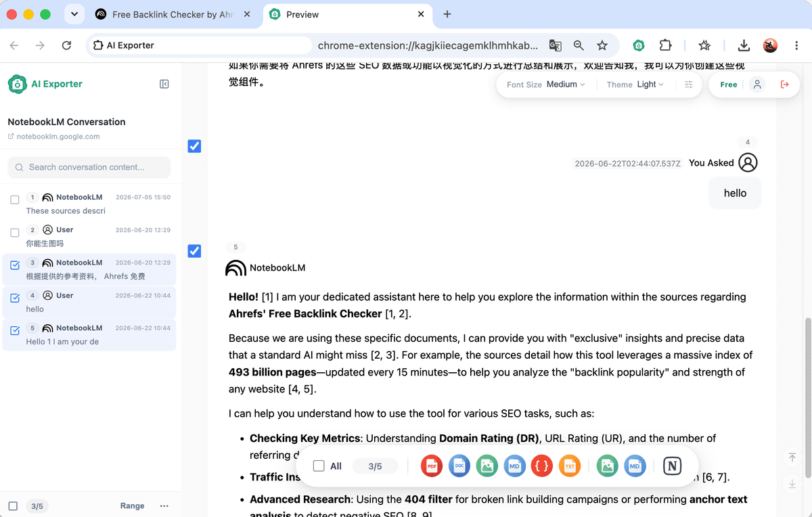Uncheck message 4 User hello in sidebar
812x517 pixels.
click(x=15, y=298)
